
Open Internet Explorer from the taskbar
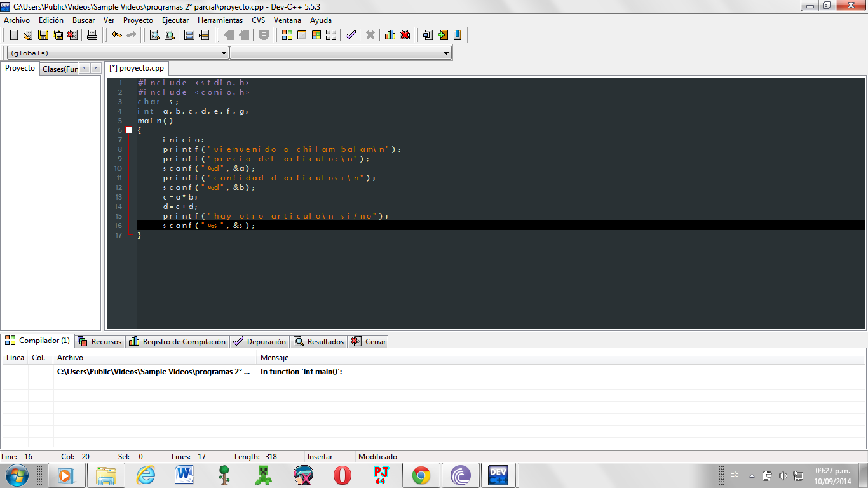[x=146, y=475]
